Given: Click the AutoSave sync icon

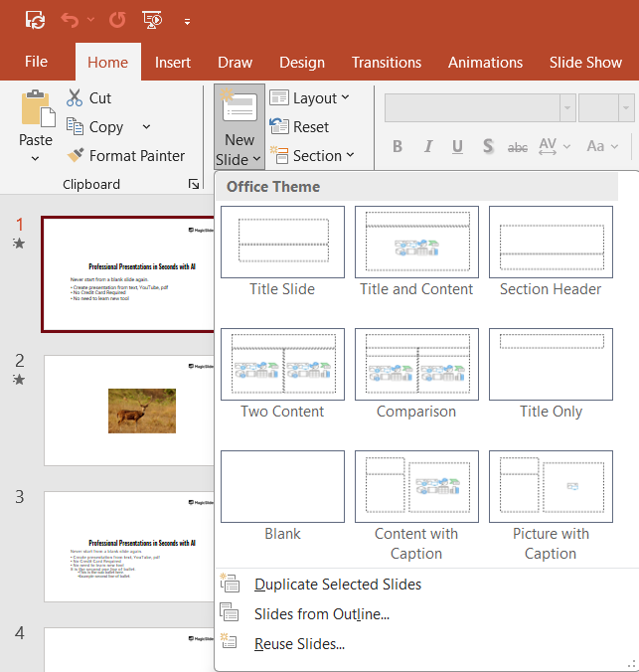Looking at the screenshot, I should (35, 20).
